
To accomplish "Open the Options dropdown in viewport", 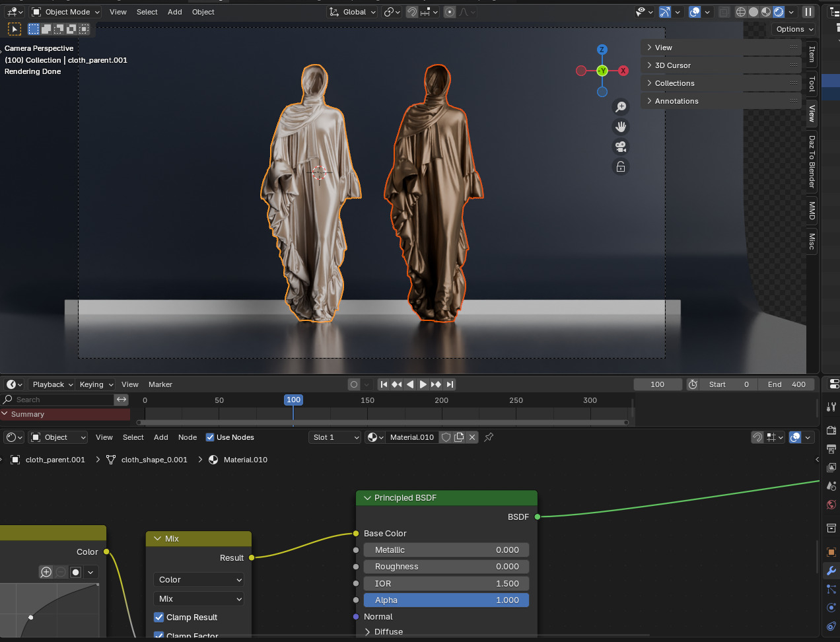I will [794, 29].
